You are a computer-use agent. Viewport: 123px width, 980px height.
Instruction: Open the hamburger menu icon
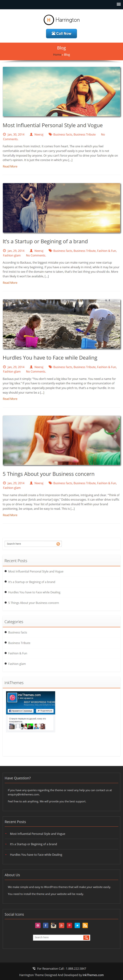(x=118, y=4)
